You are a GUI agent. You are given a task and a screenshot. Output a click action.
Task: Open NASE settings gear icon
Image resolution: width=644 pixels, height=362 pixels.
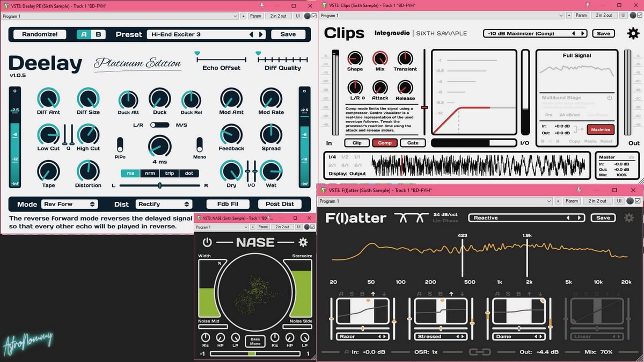point(303,242)
